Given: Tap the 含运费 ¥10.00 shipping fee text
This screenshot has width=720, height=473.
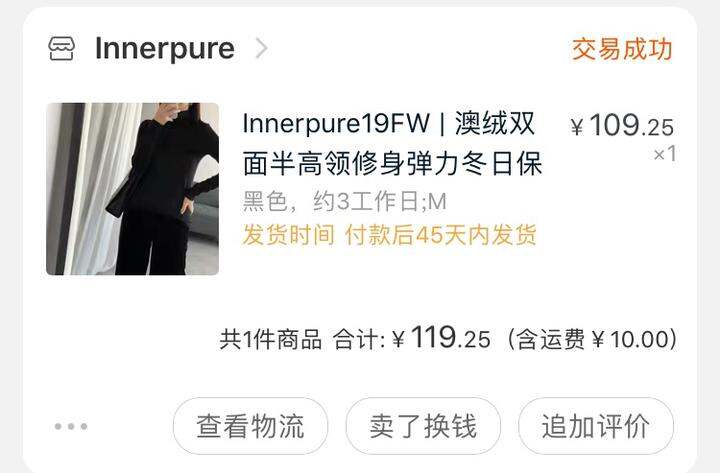Looking at the screenshot, I should [x=591, y=339].
